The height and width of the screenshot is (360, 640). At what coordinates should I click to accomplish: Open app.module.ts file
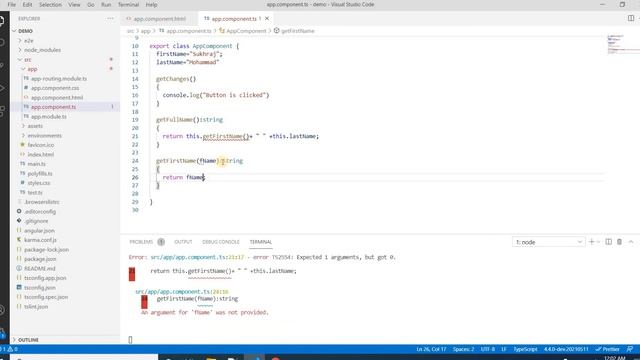point(49,116)
